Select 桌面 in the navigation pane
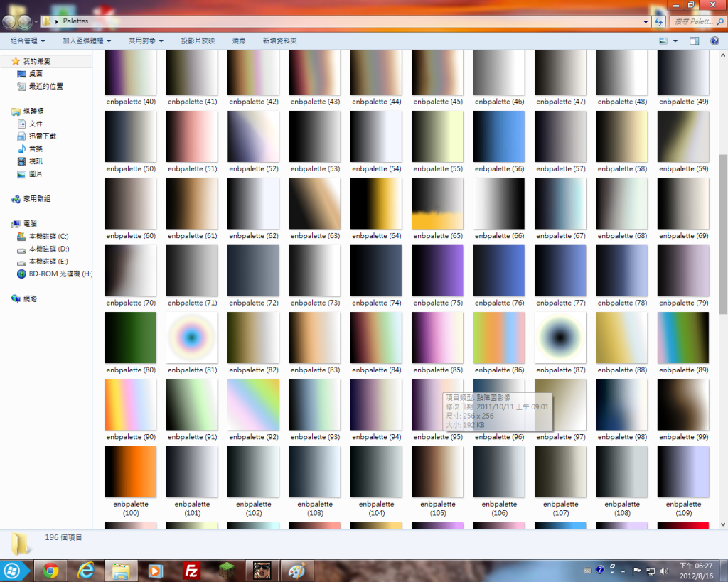 click(36, 74)
